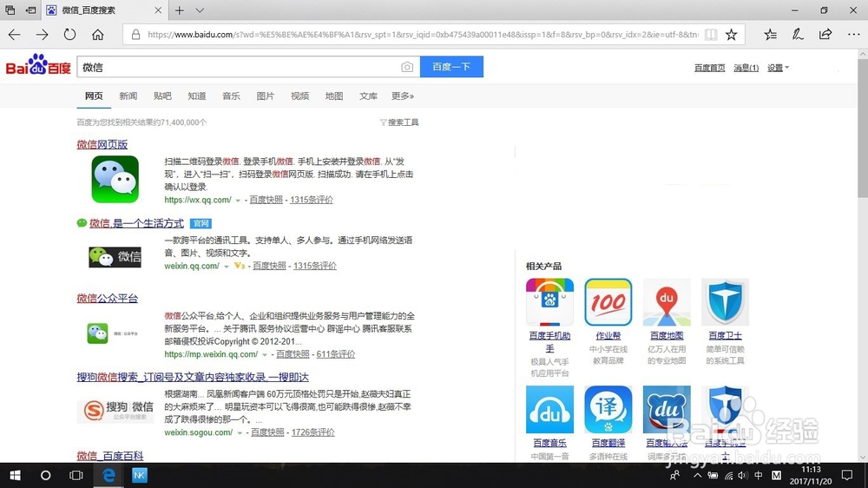Image resolution: width=868 pixels, height=488 pixels.
Task: Click the 作业帮 app icon
Action: 608,302
